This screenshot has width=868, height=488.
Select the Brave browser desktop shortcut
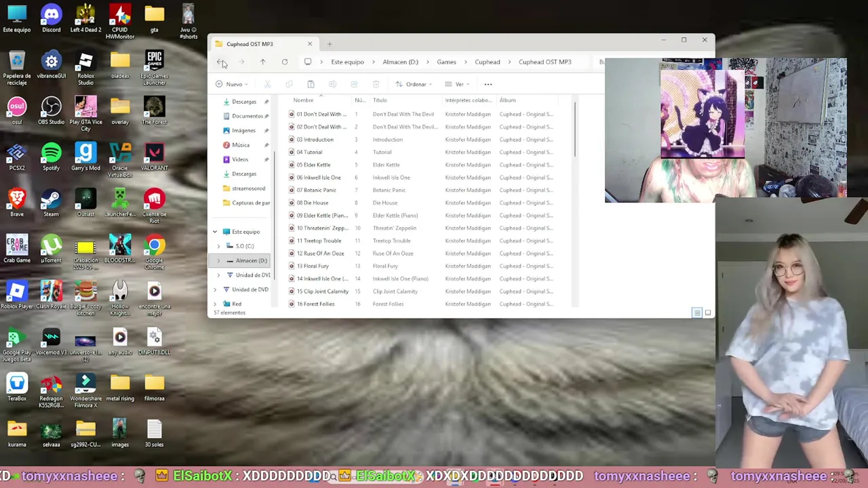click(17, 203)
